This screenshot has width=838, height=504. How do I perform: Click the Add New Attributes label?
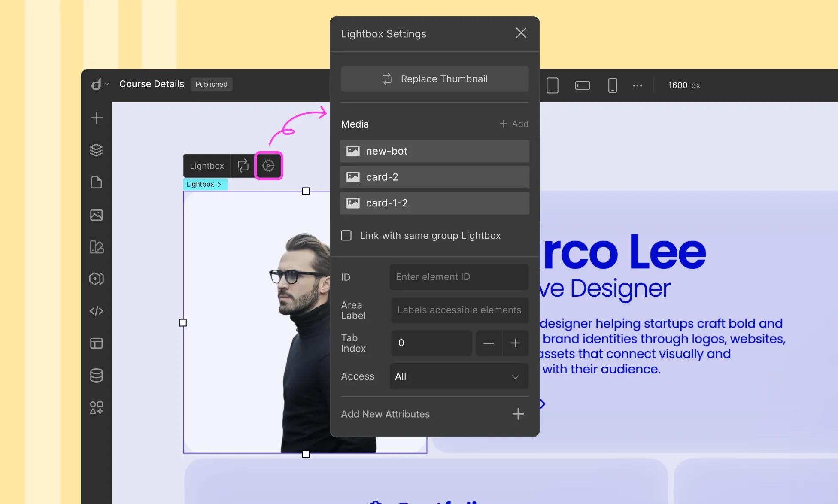(385, 414)
